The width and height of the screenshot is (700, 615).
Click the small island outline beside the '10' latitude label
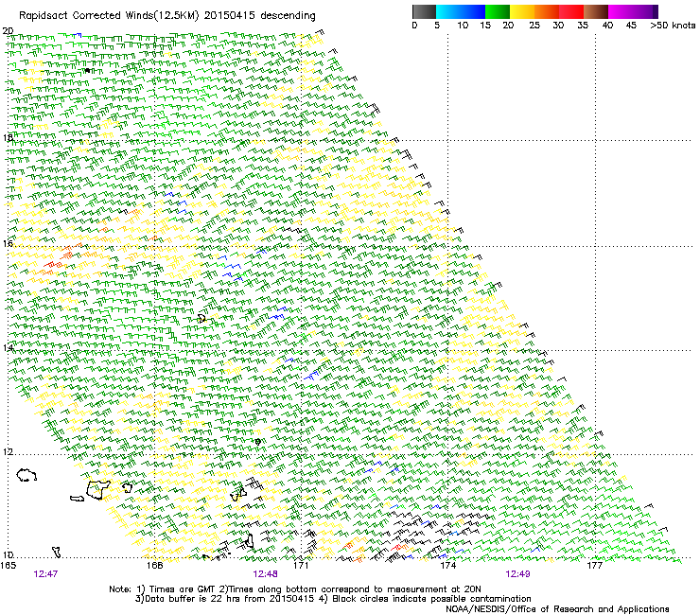[56, 552]
